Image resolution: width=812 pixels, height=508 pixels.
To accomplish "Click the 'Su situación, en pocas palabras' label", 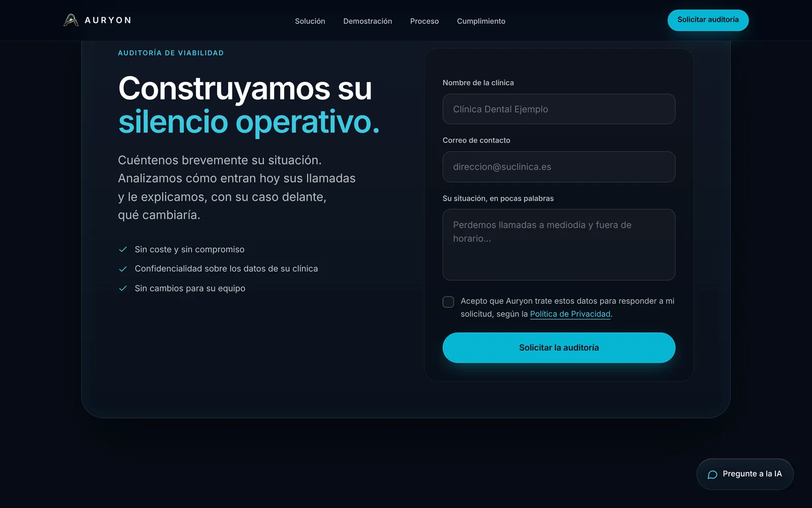I will point(498,199).
